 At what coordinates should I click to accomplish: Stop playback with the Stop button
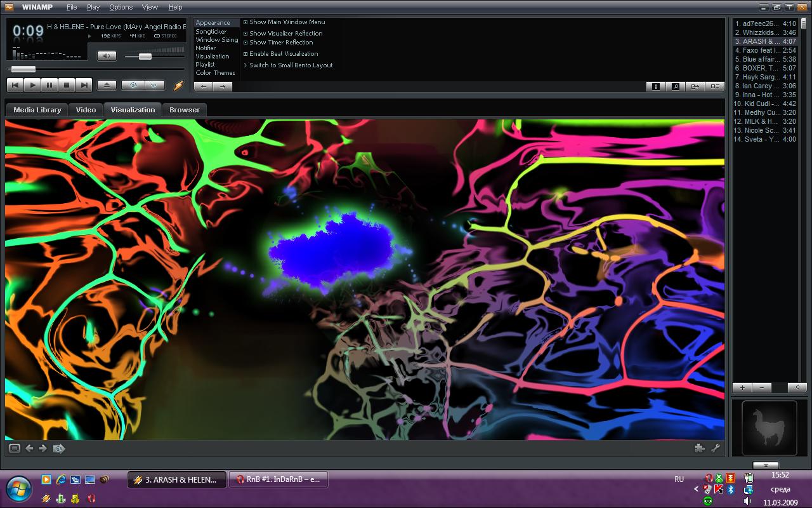67,85
